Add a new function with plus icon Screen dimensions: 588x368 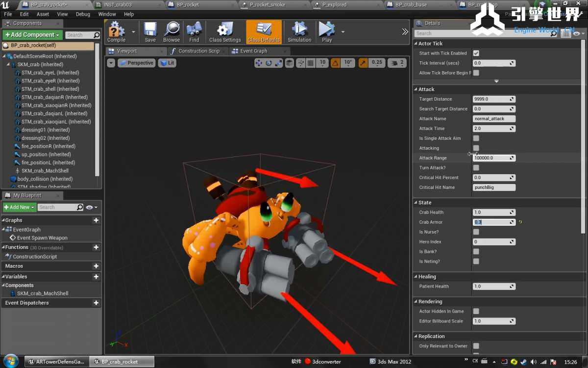click(96, 247)
